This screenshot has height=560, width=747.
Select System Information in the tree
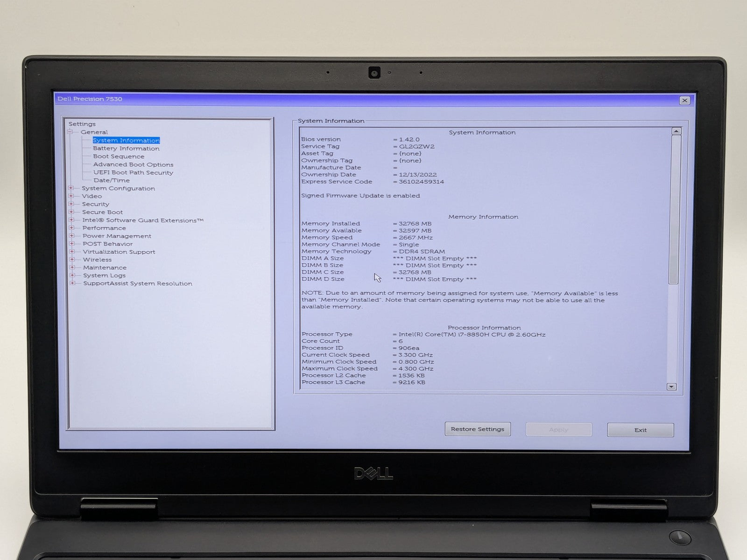coord(126,140)
